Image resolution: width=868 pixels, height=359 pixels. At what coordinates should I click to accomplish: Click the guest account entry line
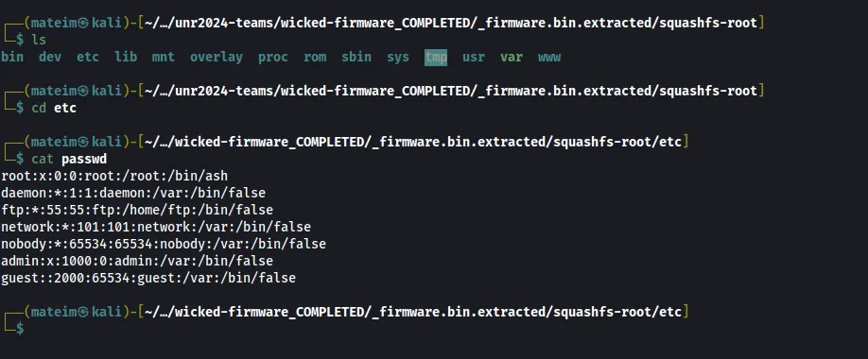148,278
